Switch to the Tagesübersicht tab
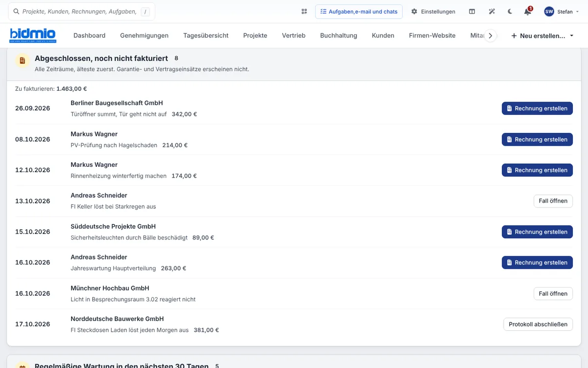The image size is (588, 368). click(206, 35)
